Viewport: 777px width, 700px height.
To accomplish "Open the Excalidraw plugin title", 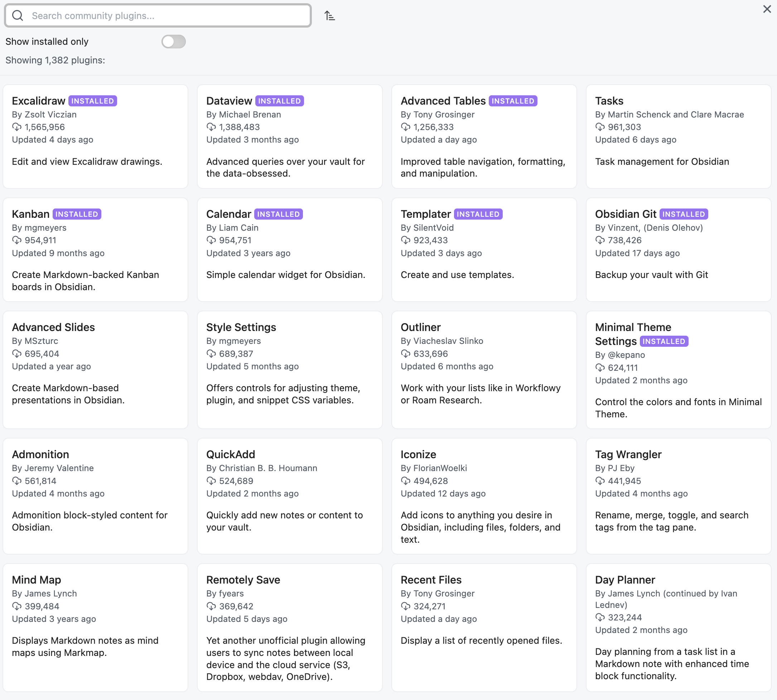I will point(38,101).
